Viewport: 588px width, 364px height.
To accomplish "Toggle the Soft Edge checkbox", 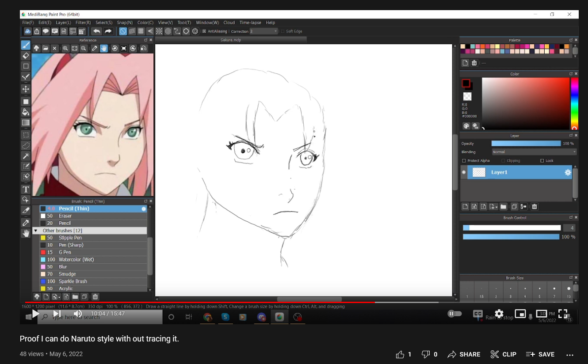I will click(283, 31).
